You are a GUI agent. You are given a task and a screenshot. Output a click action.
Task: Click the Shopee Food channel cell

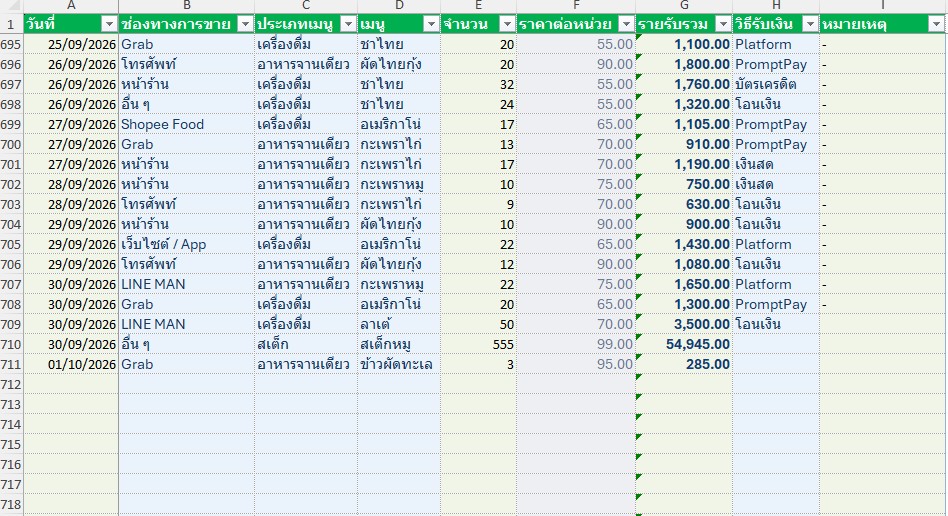pyautogui.click(x=186, y=124)
